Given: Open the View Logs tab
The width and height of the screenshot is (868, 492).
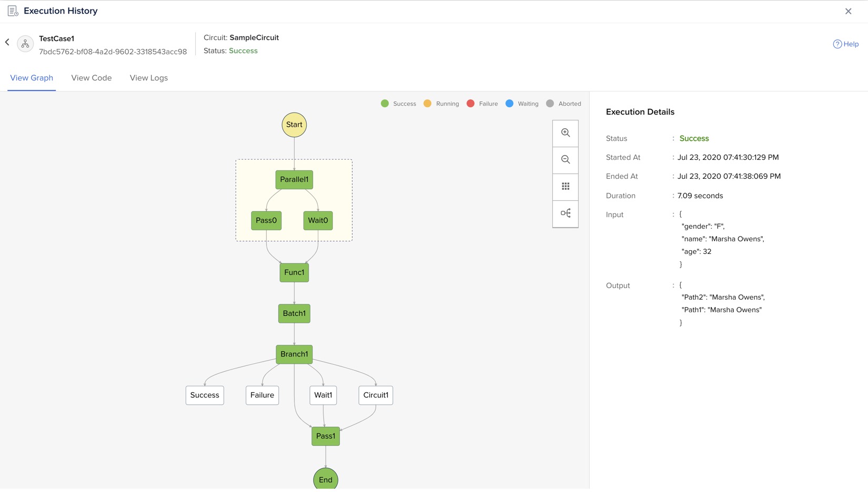Looking at the screenshot, I should [149, 78].
